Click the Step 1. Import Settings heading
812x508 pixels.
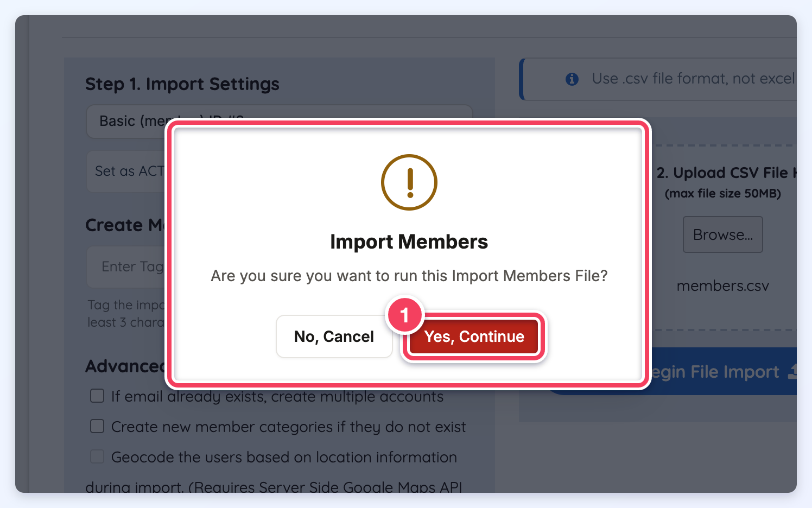point(182,84)
